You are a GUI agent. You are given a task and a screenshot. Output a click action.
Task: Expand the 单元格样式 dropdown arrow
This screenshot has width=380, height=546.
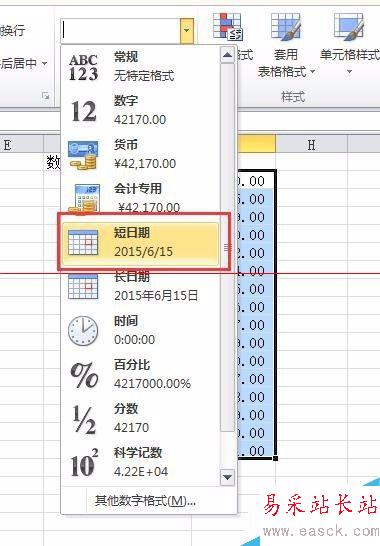tap(349, 72)
